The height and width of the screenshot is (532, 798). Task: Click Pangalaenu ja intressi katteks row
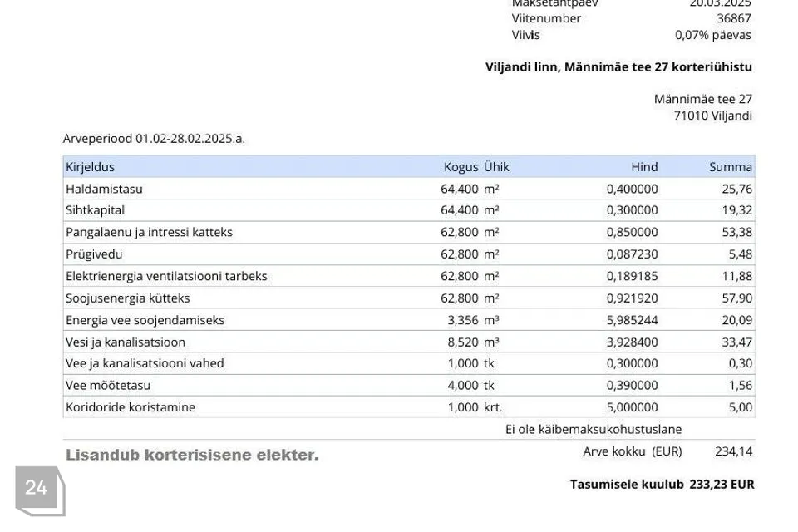pyautogui.click(x=149, y=232)
